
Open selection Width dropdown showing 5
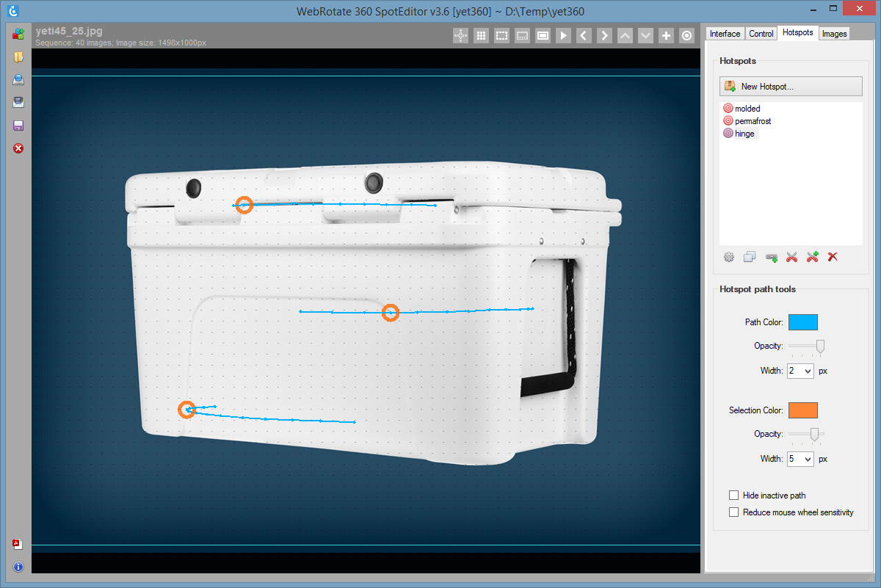coord(800,459)
